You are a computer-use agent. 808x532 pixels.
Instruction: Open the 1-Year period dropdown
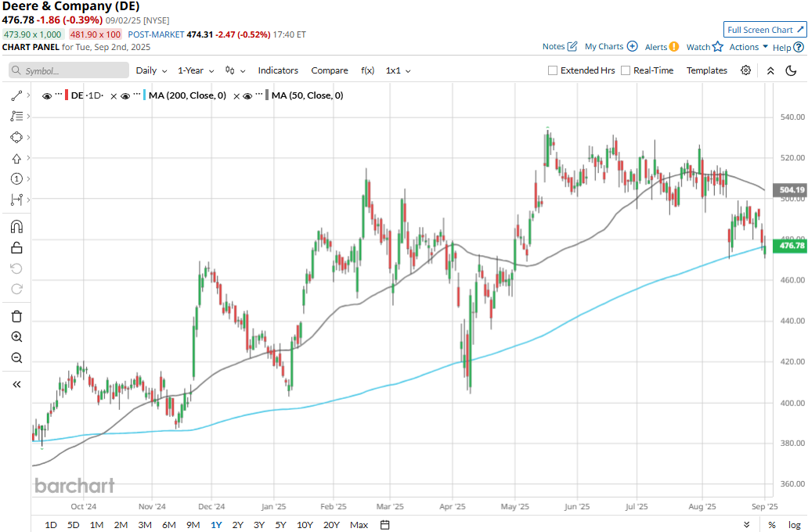point(196,70)
